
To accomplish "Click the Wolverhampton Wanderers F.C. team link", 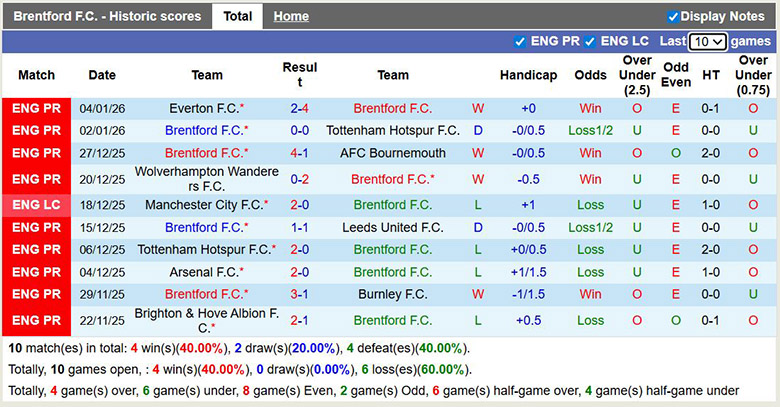I will tap(207, 179).
